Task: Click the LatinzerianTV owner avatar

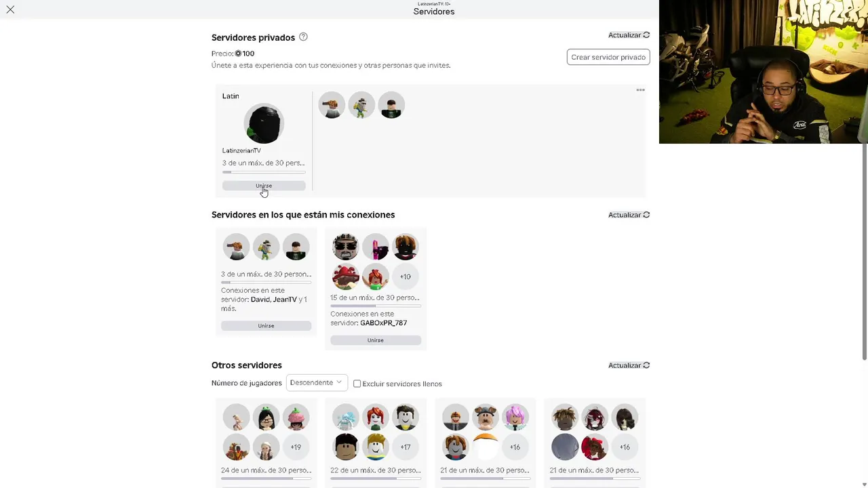Action: tap(264, 123)
